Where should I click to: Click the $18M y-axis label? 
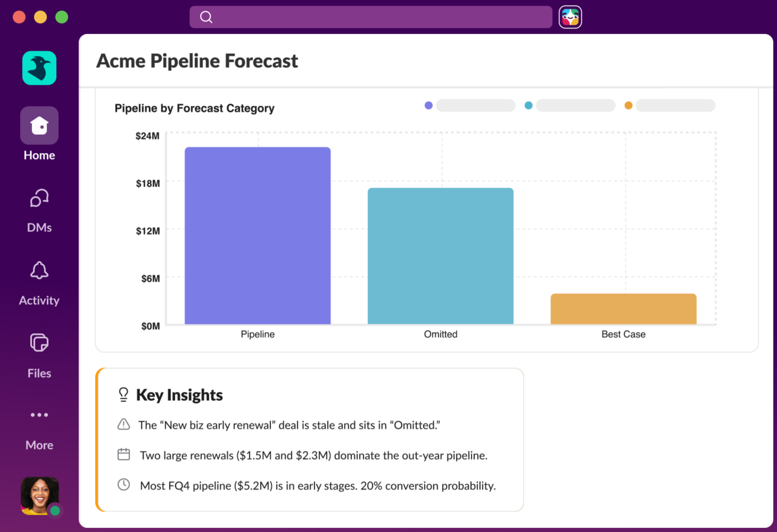coord(148,184)
